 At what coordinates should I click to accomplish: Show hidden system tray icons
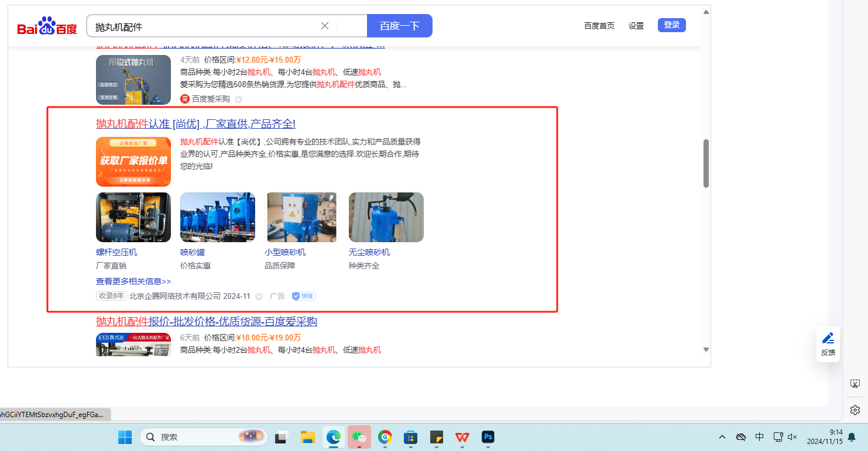click(722, 437)
